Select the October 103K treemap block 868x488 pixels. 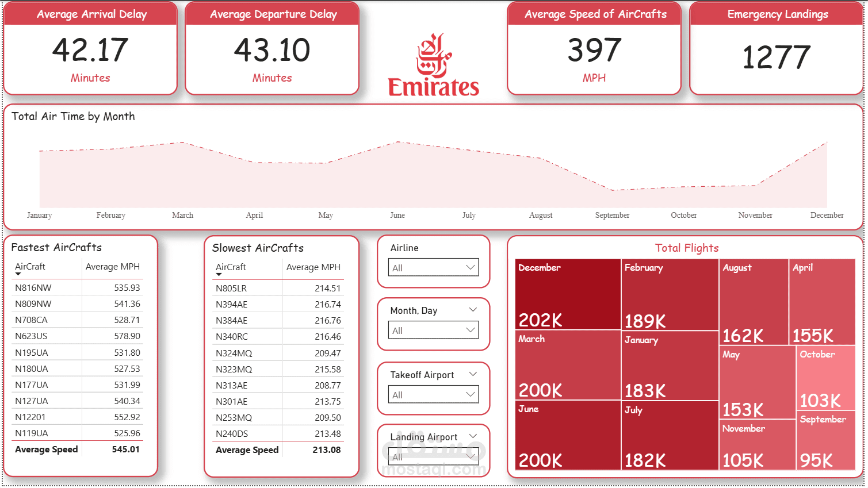point(824,376)
